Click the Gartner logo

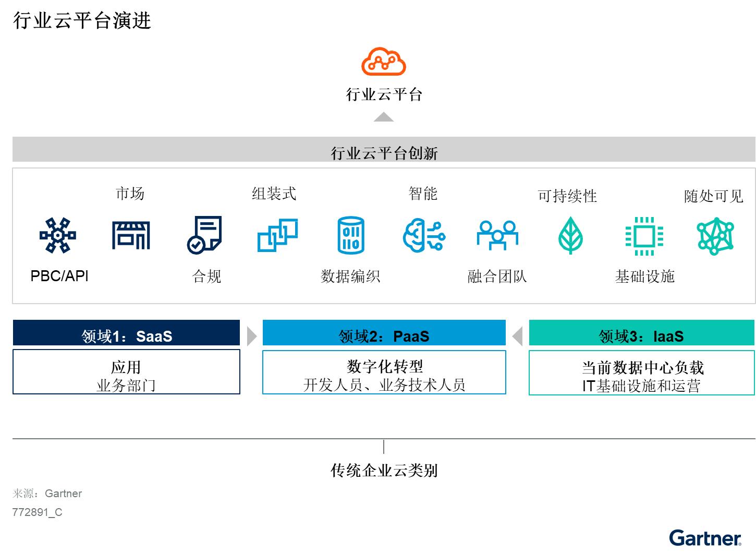(x=705, y=538)
